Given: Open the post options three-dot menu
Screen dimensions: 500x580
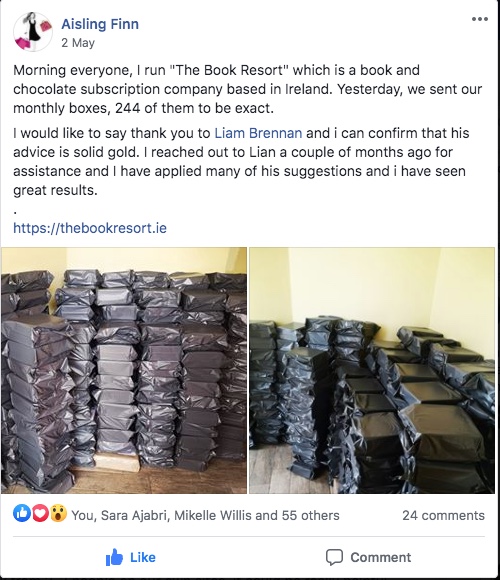Looking at the screenshot, I should [480, 19].
